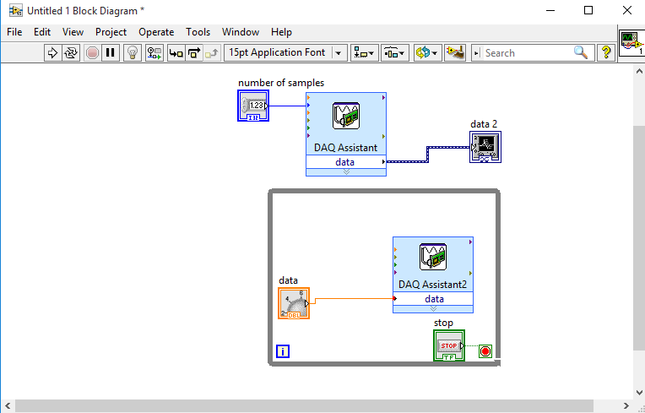Click the data input of DAQ Assistant2

coord(433,299)
